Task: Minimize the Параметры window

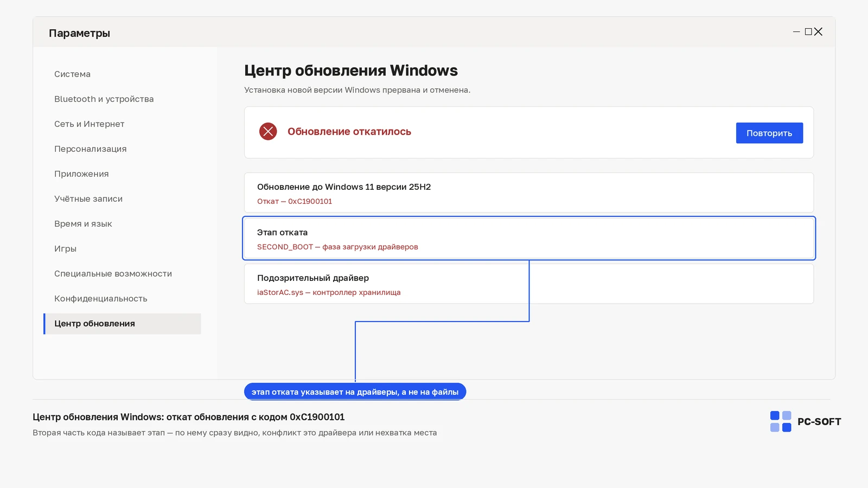Action: click(796, 32)
